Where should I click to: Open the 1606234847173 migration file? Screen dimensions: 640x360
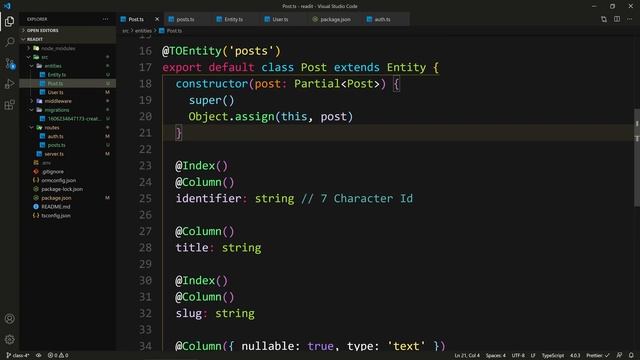(x=73, y=119)
